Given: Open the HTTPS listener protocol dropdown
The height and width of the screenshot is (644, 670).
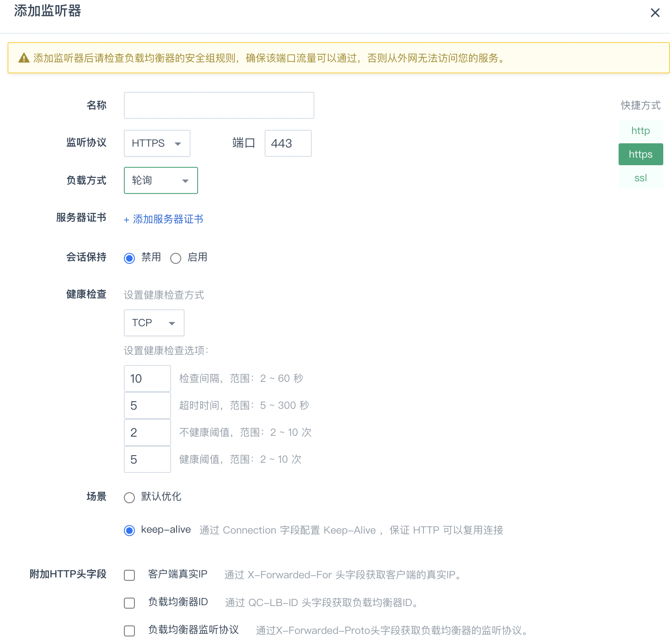Looking at the screenshot, I should coord(157,143).
